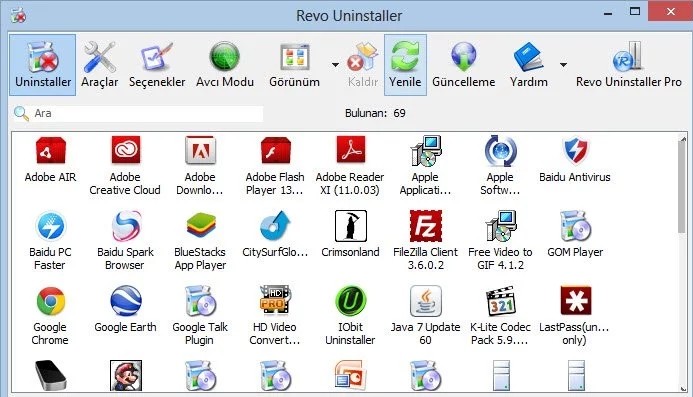This screenshot has width=693, height=397.
Task: Open Güncelleme update
Action: coord(464,65)
